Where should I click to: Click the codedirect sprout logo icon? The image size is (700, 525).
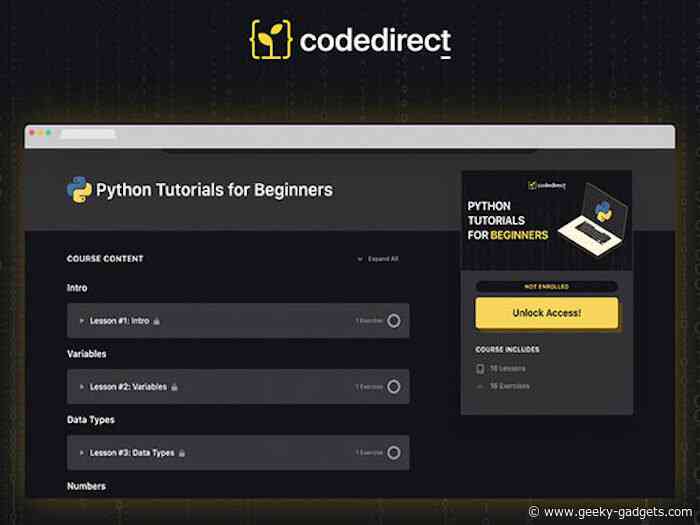[x=271, y=39]
